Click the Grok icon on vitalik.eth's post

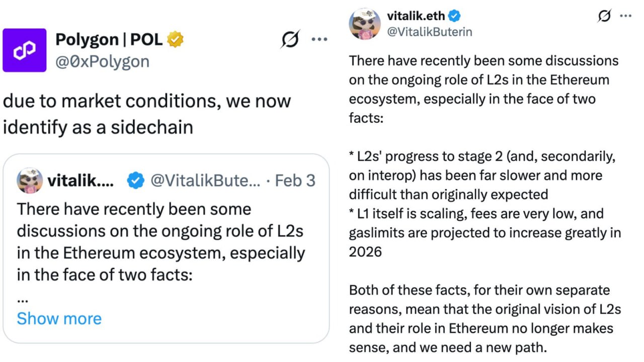[x=604, y=16]
